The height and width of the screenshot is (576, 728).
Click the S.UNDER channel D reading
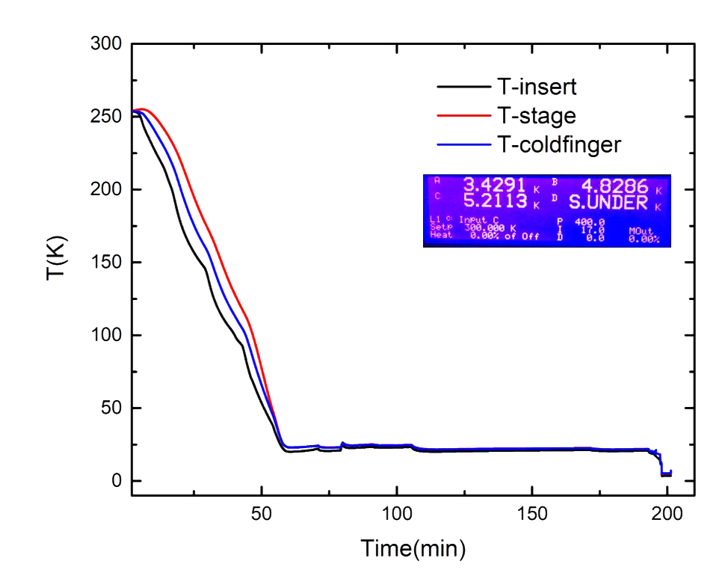pos(614,203)
